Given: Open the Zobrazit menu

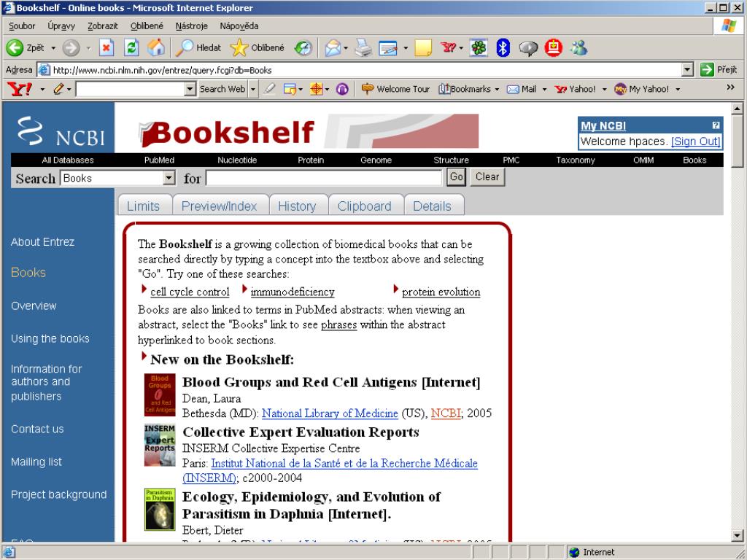Looking at the screenshot, I should [x=102, y=26].
